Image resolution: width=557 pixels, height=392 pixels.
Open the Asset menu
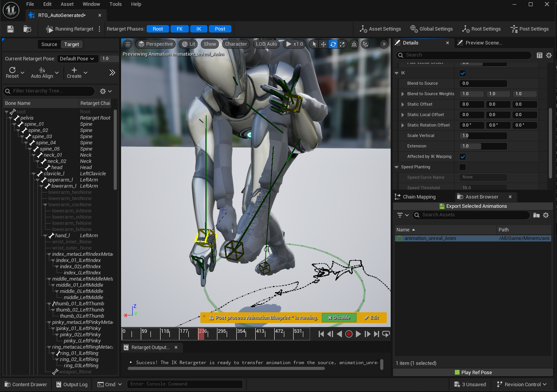pyautogui.click(x=67, y=4)
